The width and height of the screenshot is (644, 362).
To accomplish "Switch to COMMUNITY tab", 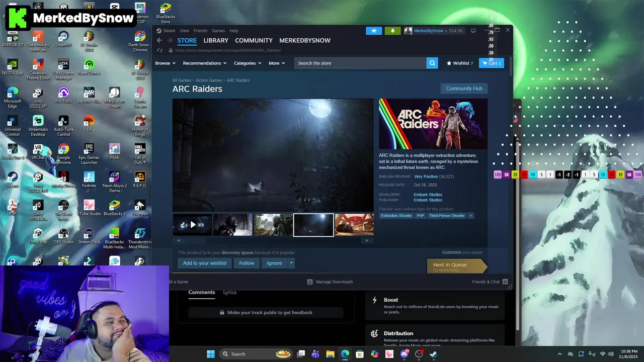I will [x=254, y=41].
